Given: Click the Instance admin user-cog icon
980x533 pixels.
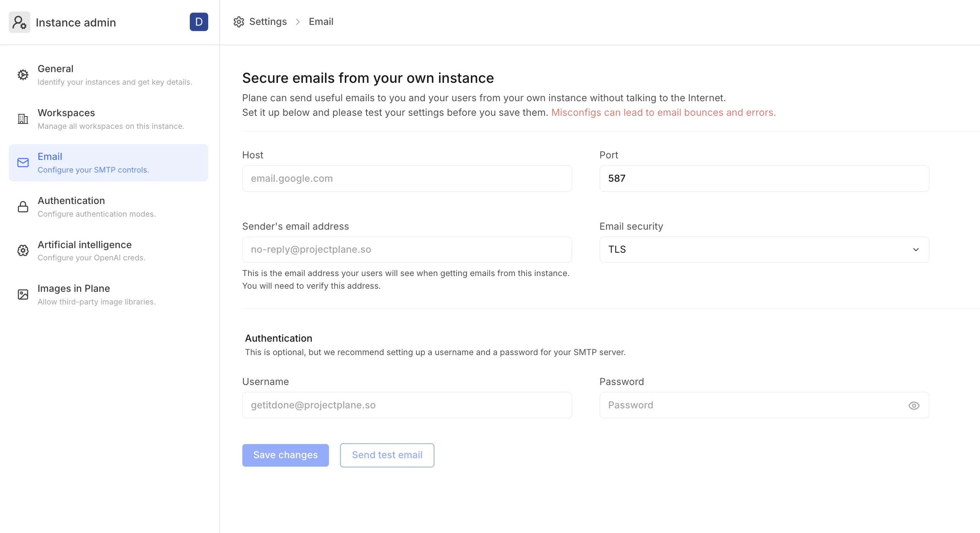Looking at the screenshot, I should [19, 22].
